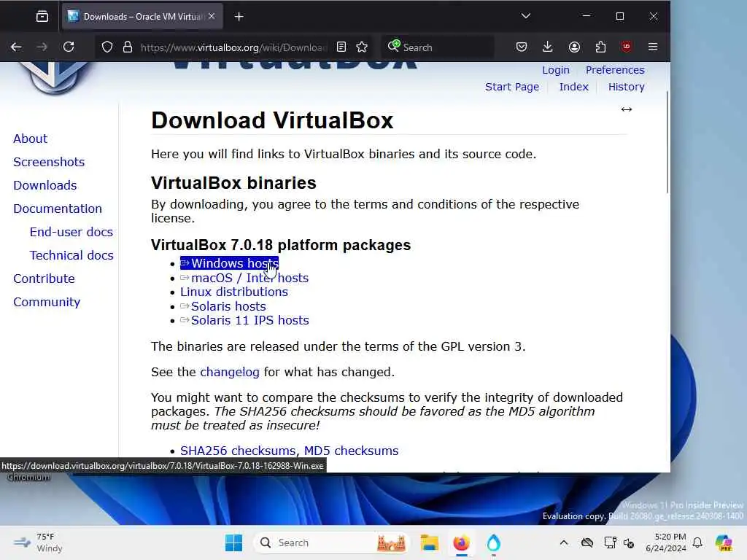Screen dimensions: 747x560
Task: Open Firefox View icon at tab bar
Action: (x=42, y=17)
